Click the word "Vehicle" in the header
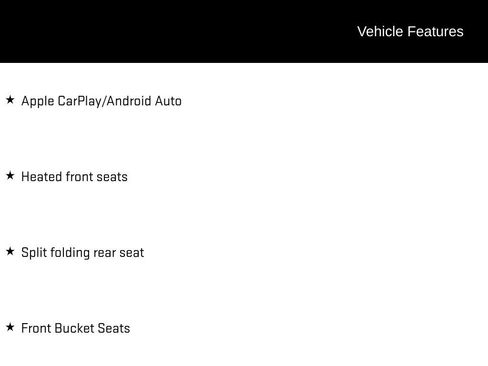The image size is (488, 366). (380, 32)
